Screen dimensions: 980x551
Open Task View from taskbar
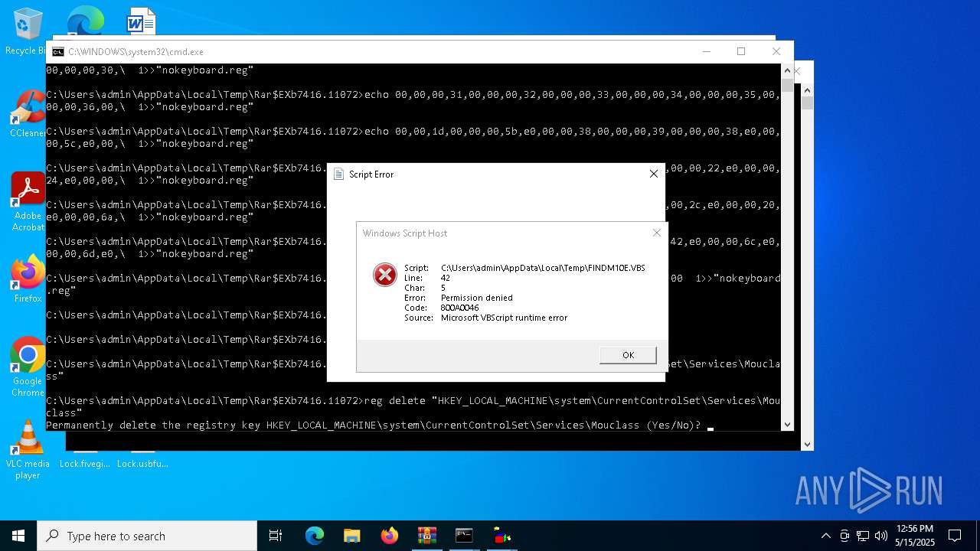[x=276, y=536]
